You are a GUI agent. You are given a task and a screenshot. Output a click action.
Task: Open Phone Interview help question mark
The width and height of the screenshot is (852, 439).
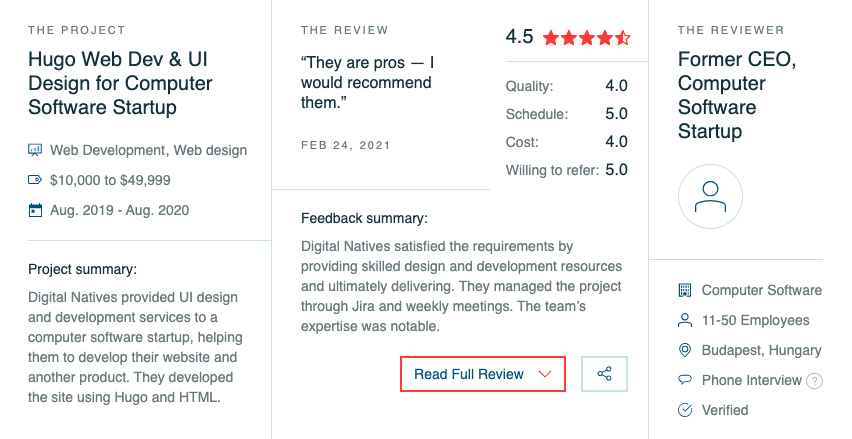coord(814,381)
